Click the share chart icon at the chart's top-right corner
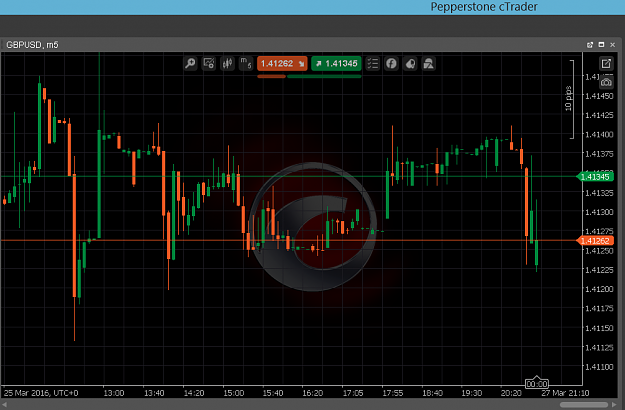 [x=606, y=63]
